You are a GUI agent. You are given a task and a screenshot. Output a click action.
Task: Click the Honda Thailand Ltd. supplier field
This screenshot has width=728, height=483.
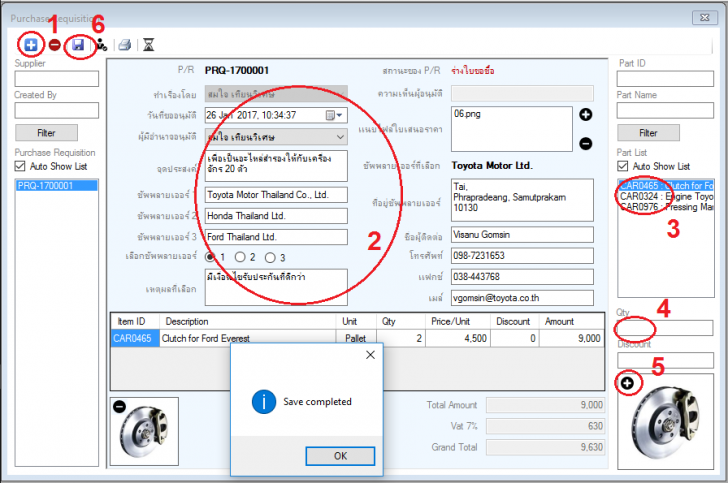(276, 215)
